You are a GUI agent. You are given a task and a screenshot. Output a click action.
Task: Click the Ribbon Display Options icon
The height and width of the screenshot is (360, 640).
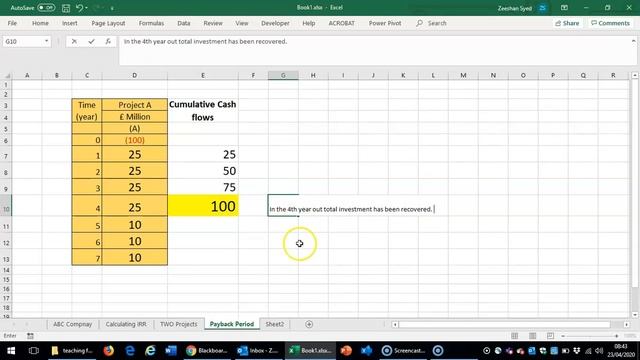(x=564, y=8)
